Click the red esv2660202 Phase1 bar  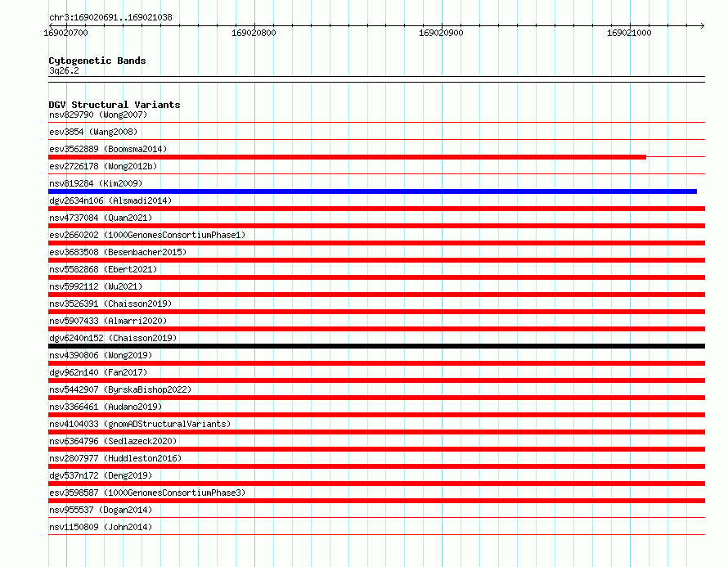click(376, 243)
